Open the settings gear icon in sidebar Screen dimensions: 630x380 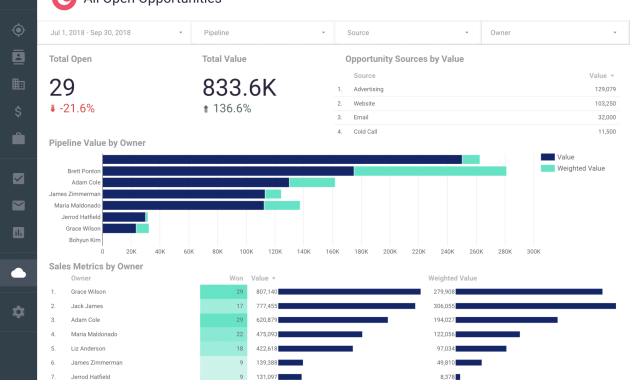coord(18,312)
